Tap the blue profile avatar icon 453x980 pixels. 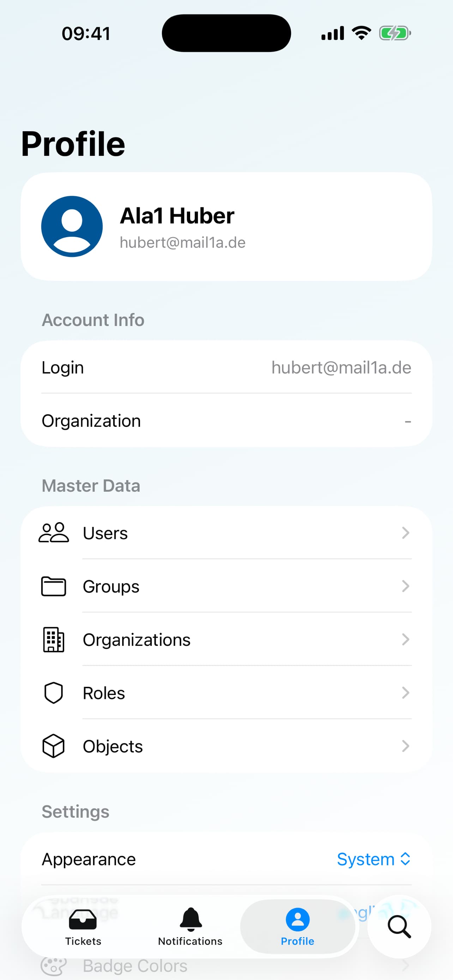(x=72, y=226)
